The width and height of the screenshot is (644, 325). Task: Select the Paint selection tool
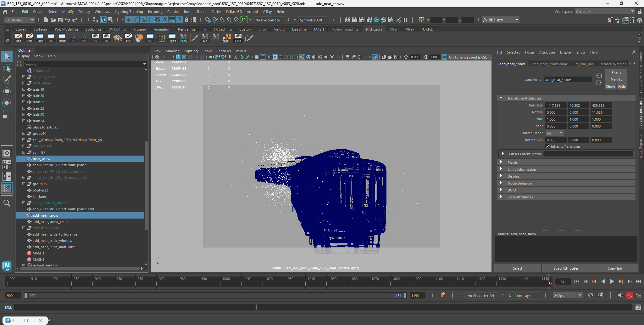point(7,80)
